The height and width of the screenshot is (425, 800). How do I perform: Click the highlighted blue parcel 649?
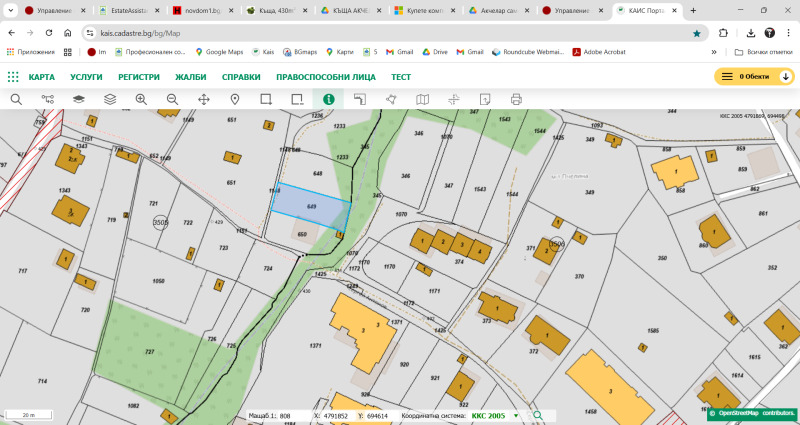click(x=311, y=206)
